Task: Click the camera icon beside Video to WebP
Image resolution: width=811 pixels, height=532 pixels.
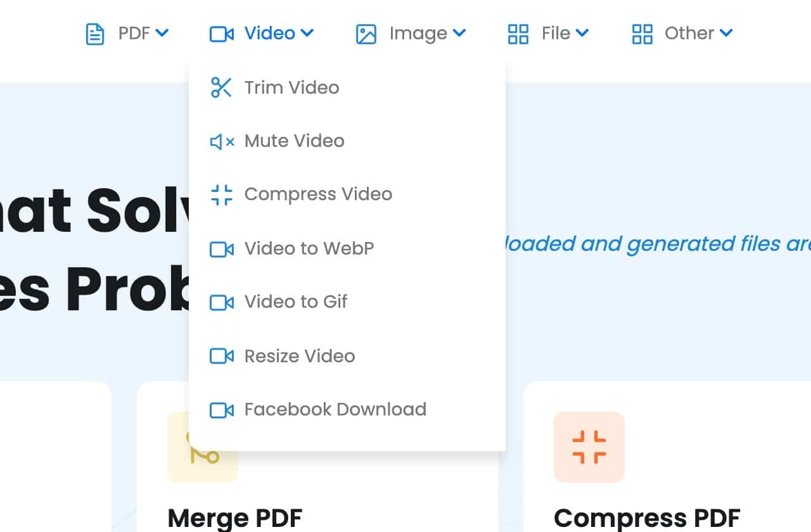Action: 222,249
